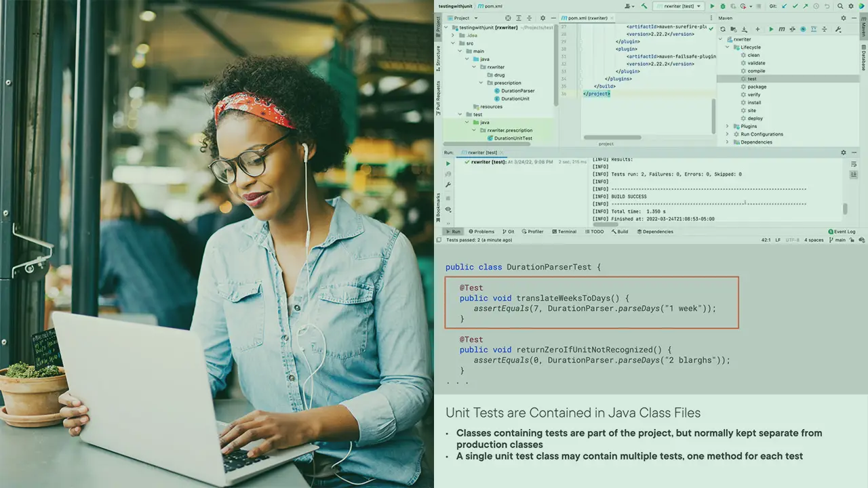Collapse the main folder
Viewport: 868px width, 488px height.
click(459, 51)
